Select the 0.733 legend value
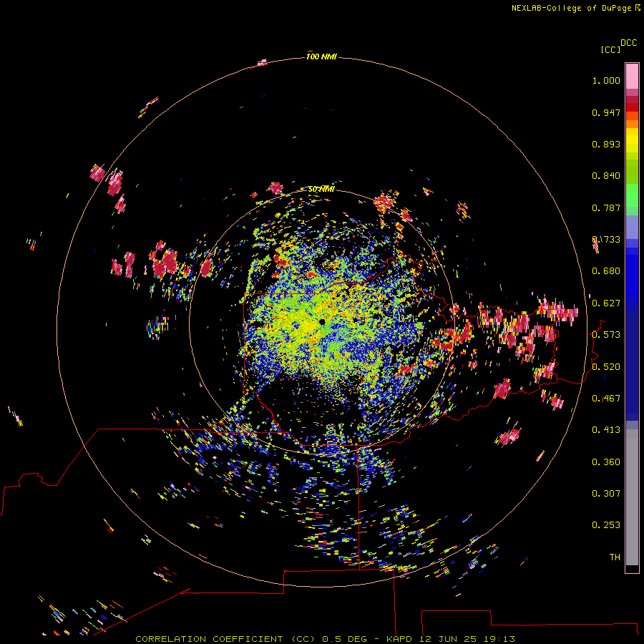The image size is (644, 644). [x=606, y=240]
